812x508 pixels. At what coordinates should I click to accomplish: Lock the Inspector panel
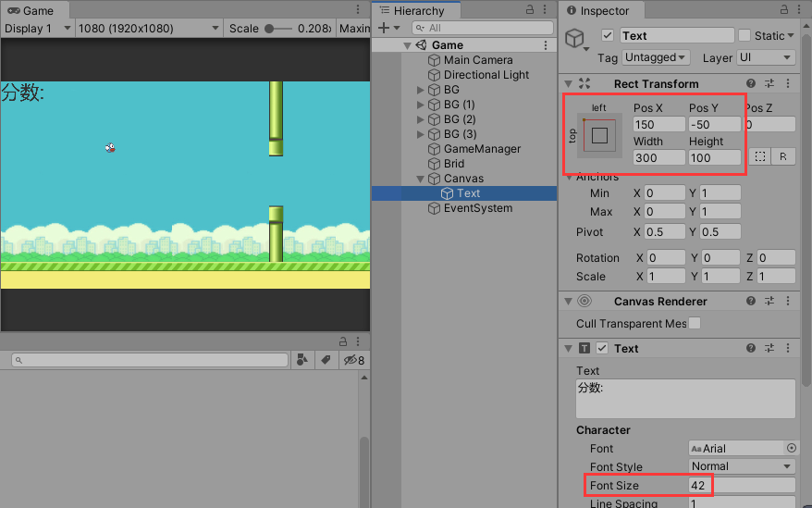784,10
